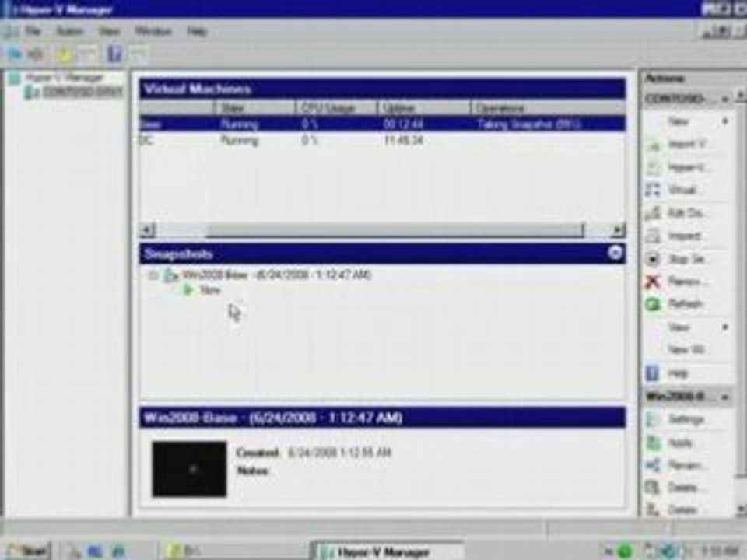Click the Forward arrow toolbar icon
Screen dimensions: 747x560
(37, 54)
